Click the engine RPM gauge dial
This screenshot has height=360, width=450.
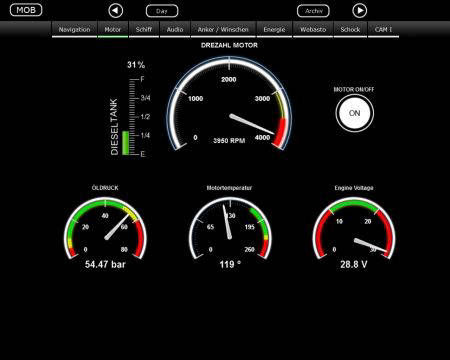pyautogui.click(x=229, y=103)
